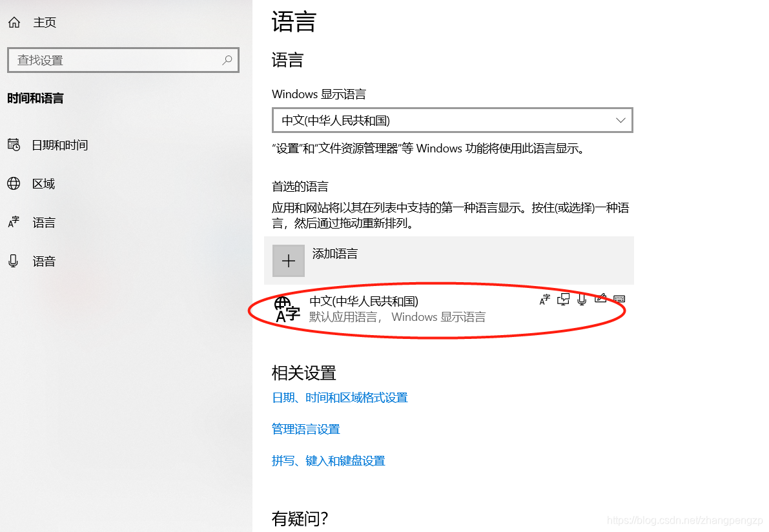Click the A字 icon beside sidebar 语言

pos(14,222)
